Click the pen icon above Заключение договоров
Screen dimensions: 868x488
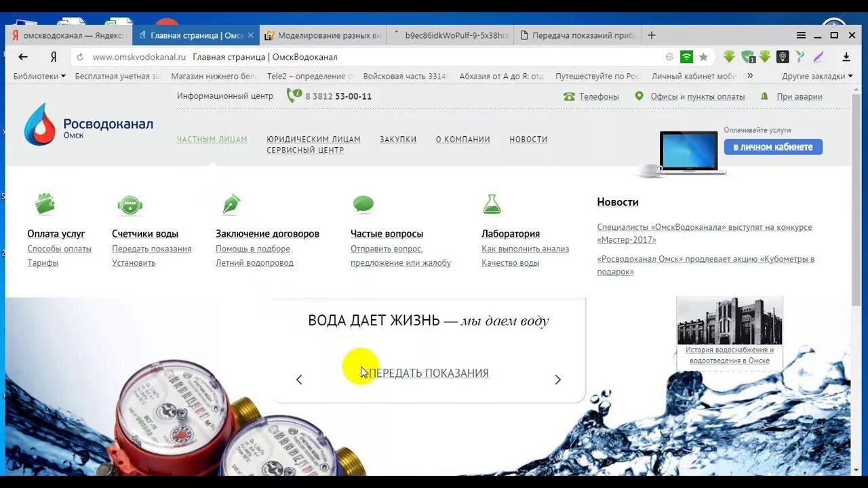(231, 204)
